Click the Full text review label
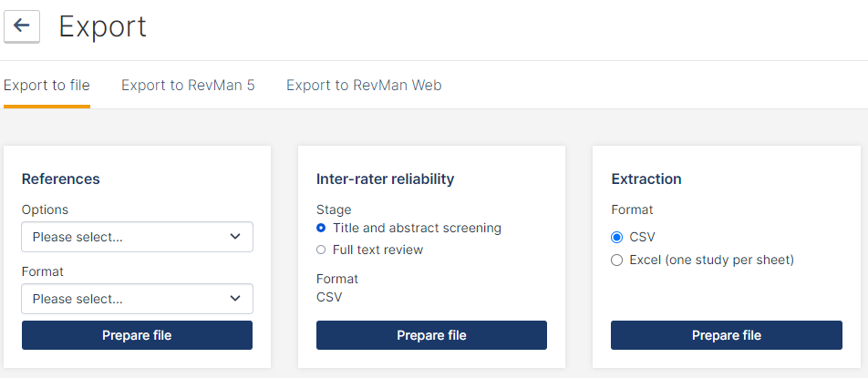This screenshot has width=868, height=378. 378,250
